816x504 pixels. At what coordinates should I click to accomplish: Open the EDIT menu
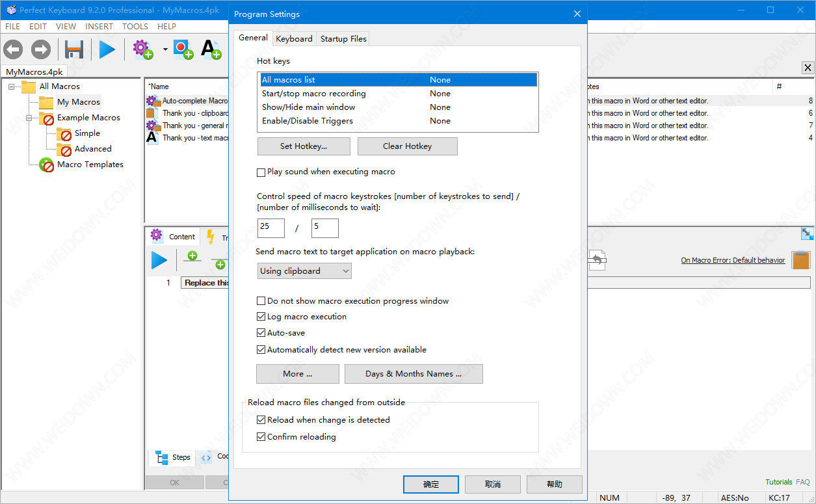tap(38, 27)
